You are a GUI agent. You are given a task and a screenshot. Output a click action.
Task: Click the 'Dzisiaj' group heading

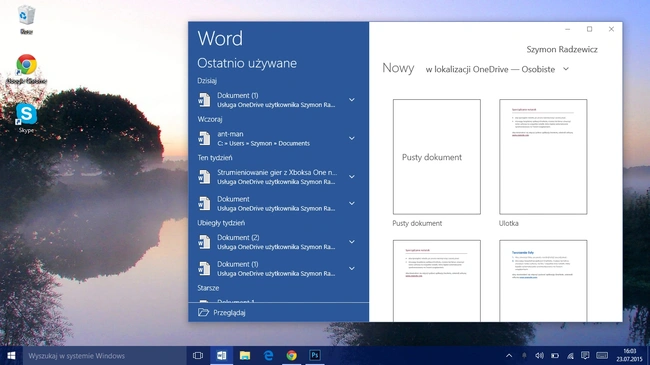(207, 80)
